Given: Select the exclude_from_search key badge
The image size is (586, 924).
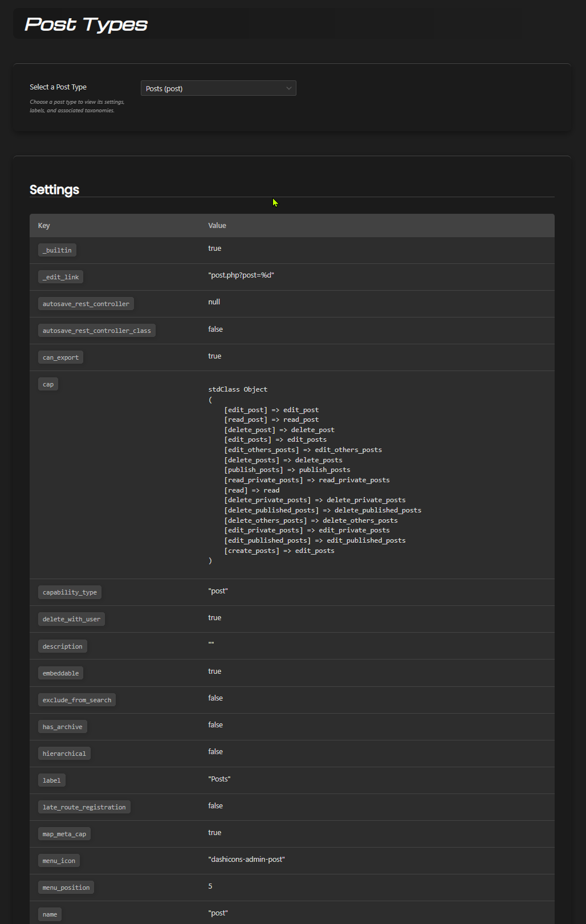Looking at the screenshot, I should (77, 700).
